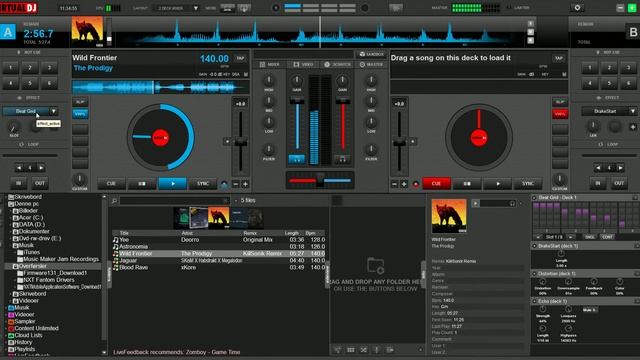Click loop OUT button on deck A
The image size is (640, 360).
(x=40, y=183)
